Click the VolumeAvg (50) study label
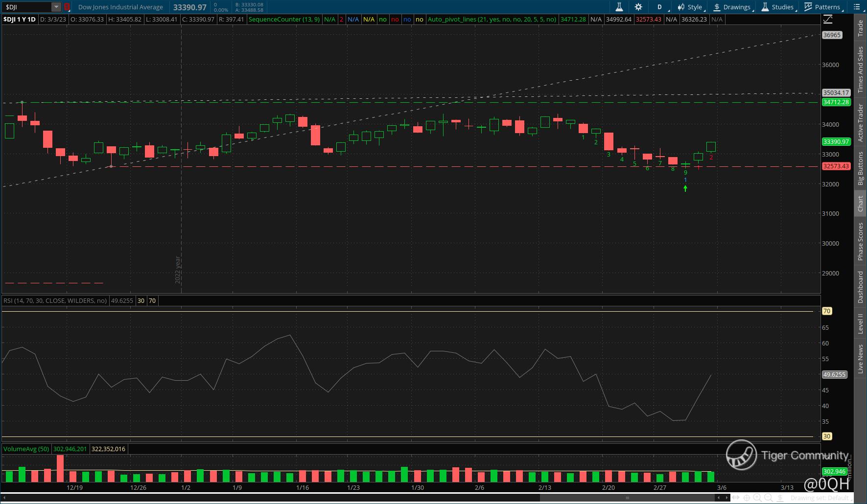This screenshot has width=867, height=504. [x=26, y=449]
